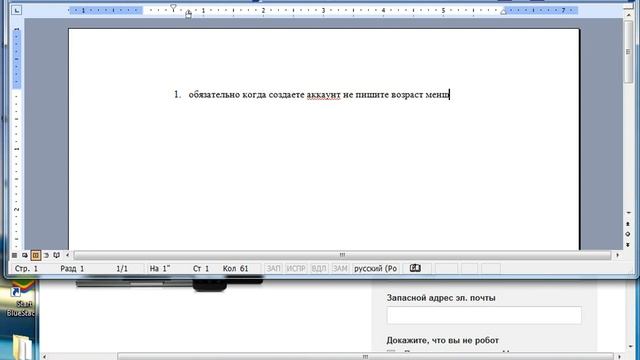
Task: Click 'Стр. 1' in the status bar
Action: 26,269
